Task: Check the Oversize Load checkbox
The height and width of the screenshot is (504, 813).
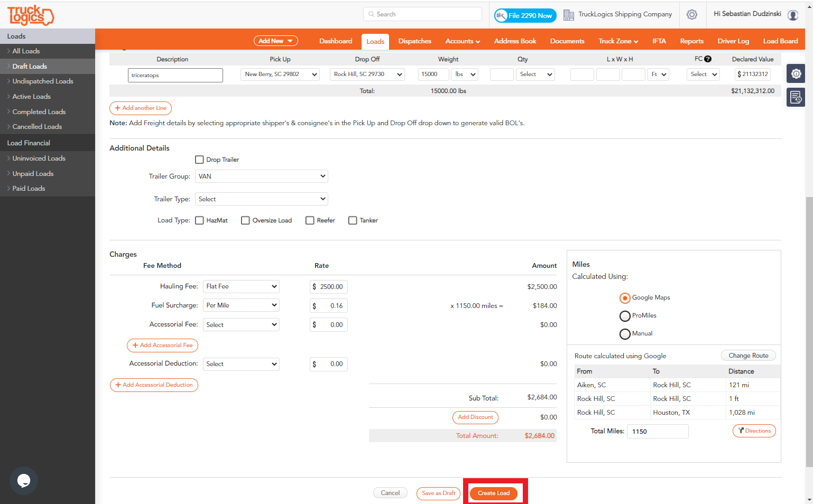Action: coord(245,220)
